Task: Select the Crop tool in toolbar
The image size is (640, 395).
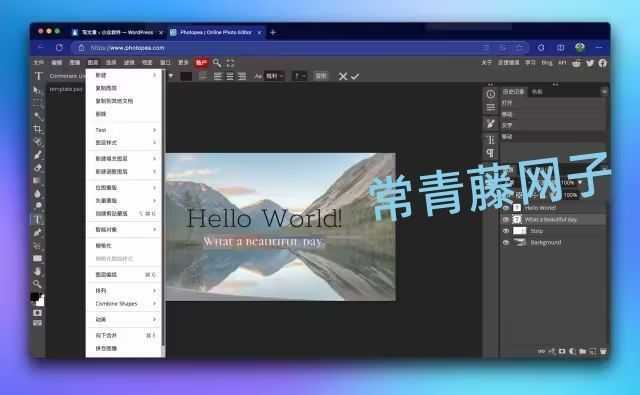Action: [x=38, y=129]
